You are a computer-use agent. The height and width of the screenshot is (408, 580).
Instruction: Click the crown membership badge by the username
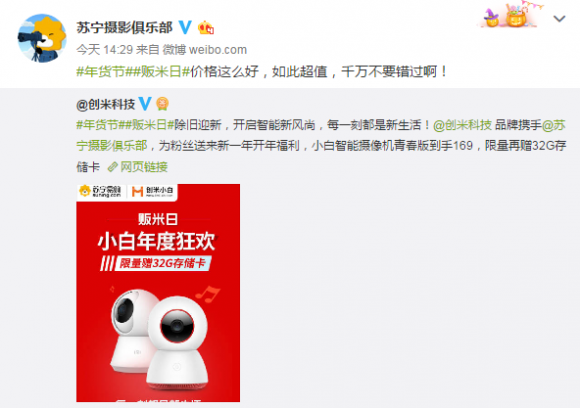[206, 28]
